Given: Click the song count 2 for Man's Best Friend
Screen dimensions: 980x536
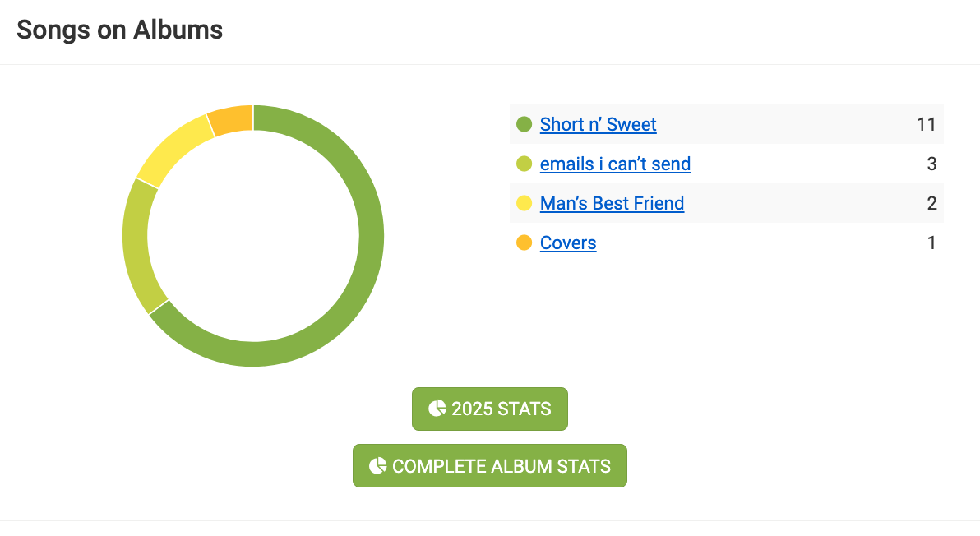Looking at the screenshot, I should pos(931,203).
